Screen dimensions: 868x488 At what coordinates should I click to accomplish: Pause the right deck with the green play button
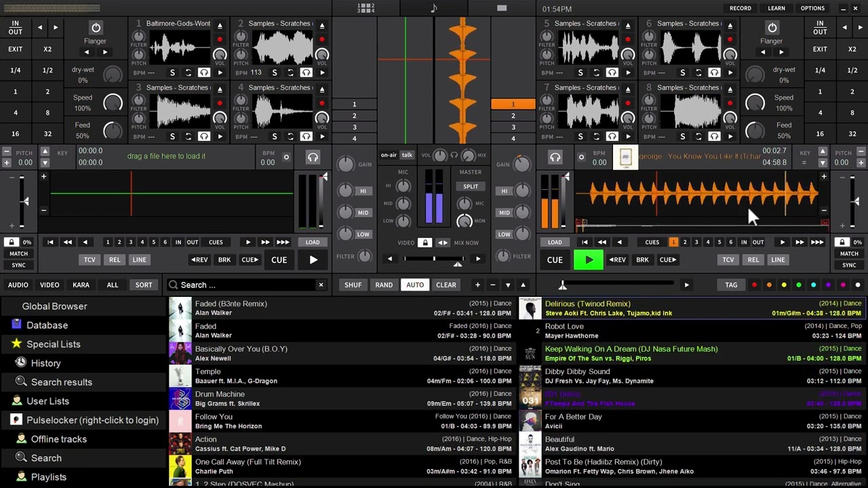click(x=589, y=260)
